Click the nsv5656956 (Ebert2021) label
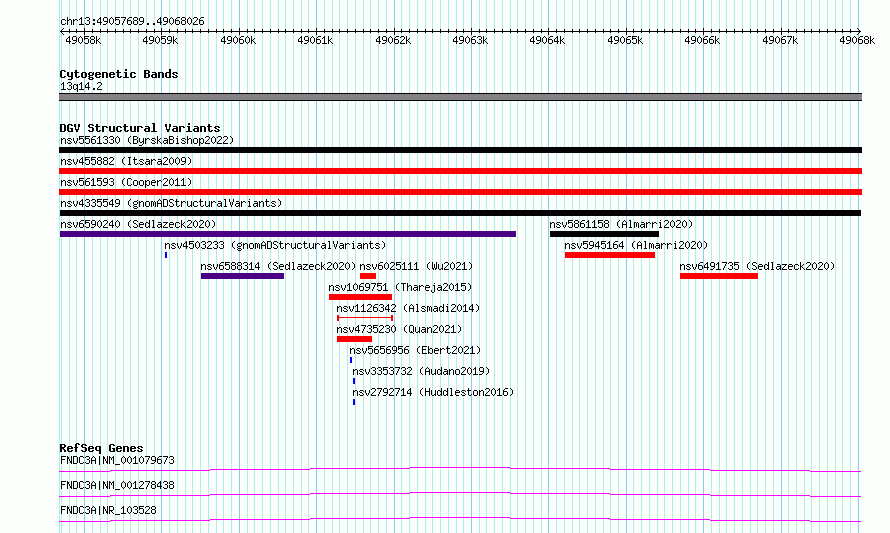This screenshot has width=890, height=533. (415, 350)
